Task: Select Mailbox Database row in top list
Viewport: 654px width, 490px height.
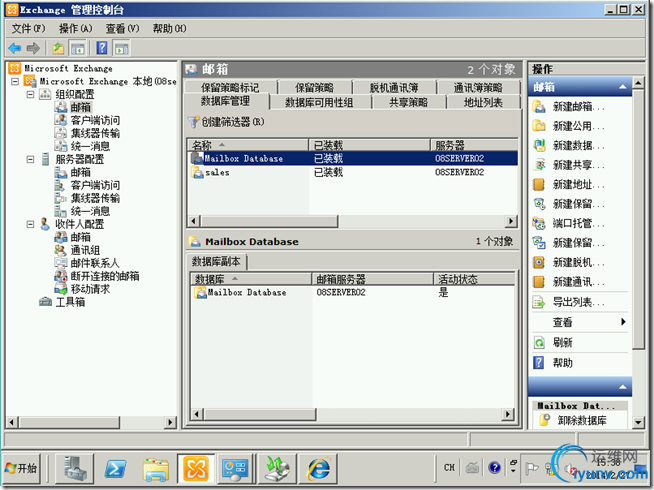Action: (x=353, y=158)
